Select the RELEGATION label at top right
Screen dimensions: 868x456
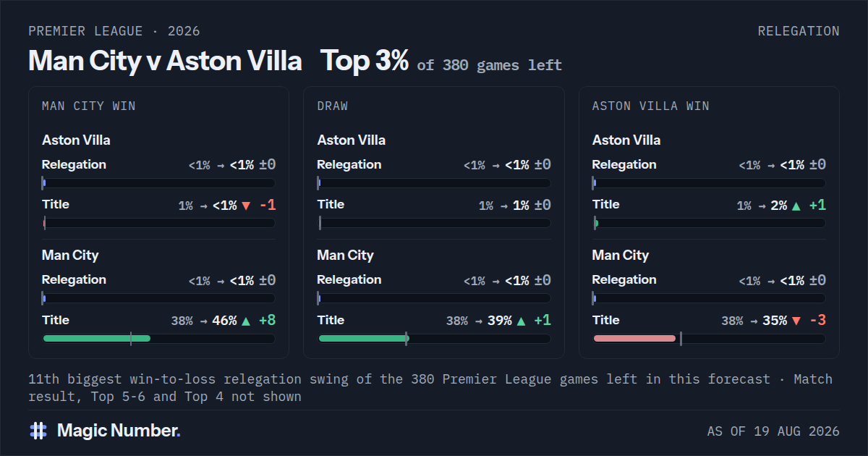[x=799, y=31]
